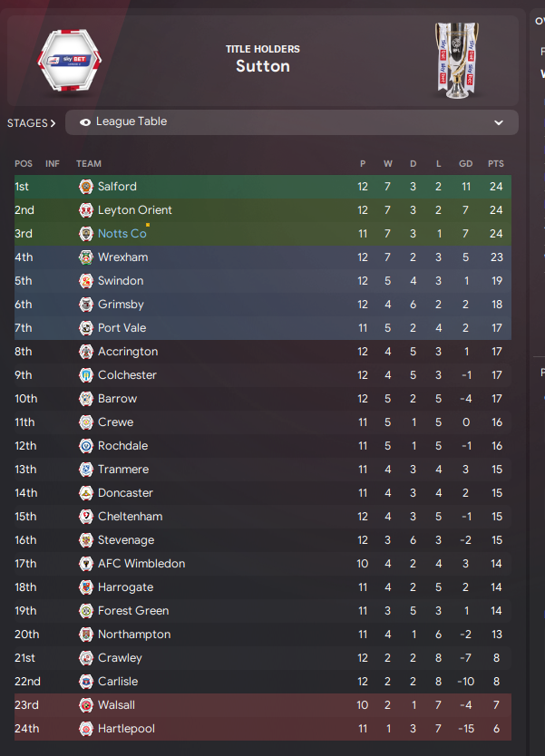Click Hartlepool's club badge icon
Image resolution: width=545 pixels, height=756 pixels.
point(86,729)
